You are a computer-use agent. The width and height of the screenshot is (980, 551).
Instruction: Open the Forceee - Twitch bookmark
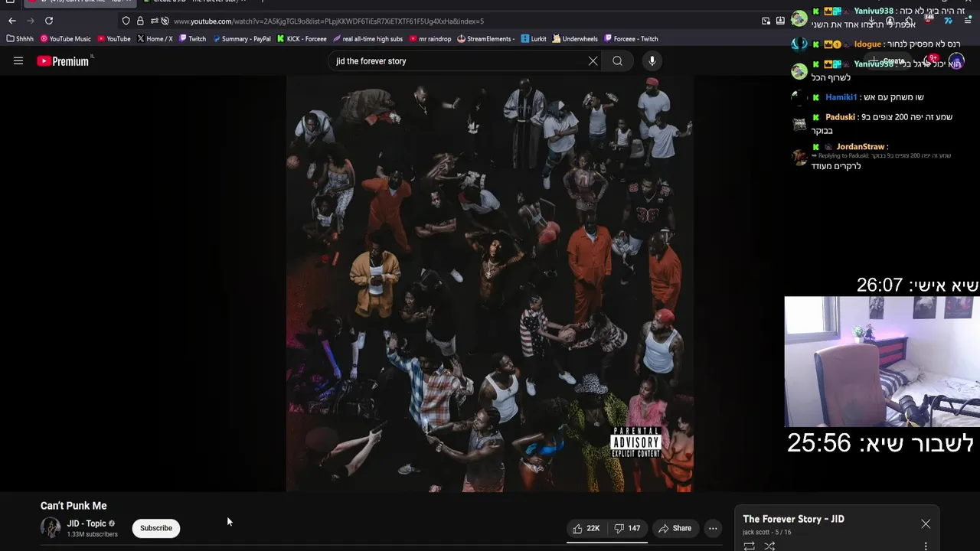[x=631, y=39]
